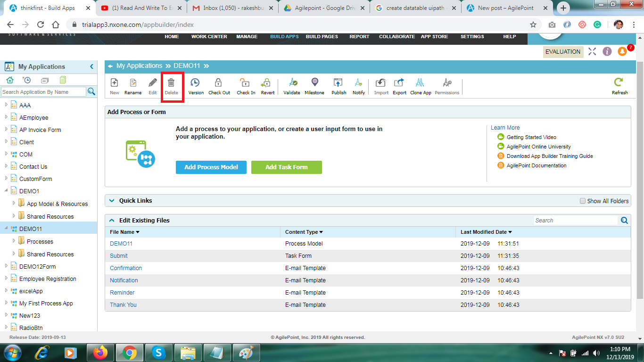The image size is (644, 362).
Task: Click the Validate toolbar icon
Action: coord(292,83)
